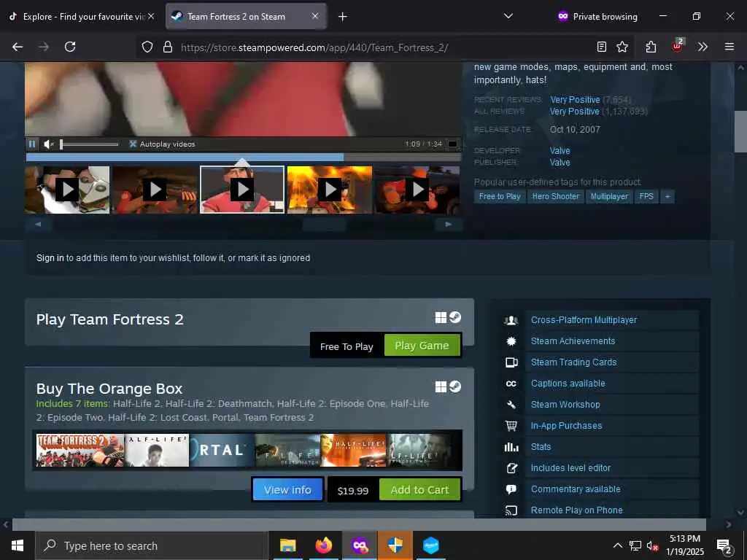The width and height of the screenshot is (747, 560).
Task: Click left arrow of thumbnail strip
Action: [x=38, y=224]
